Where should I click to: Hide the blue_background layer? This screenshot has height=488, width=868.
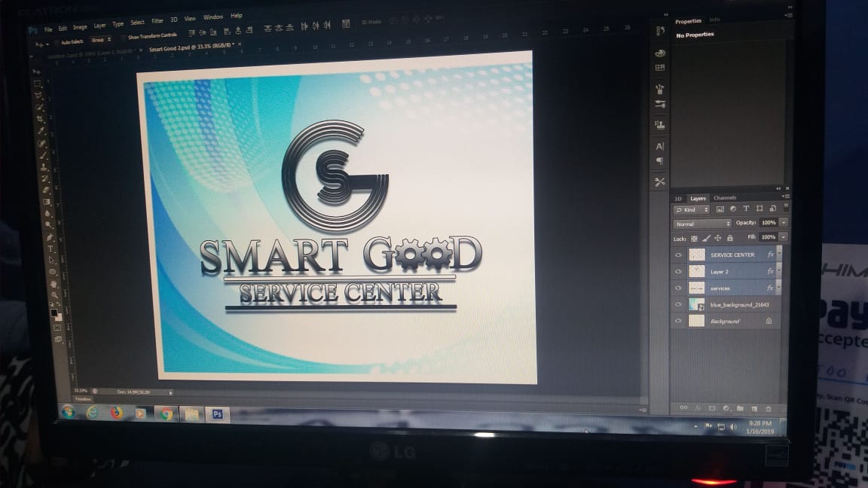point(678,304)
